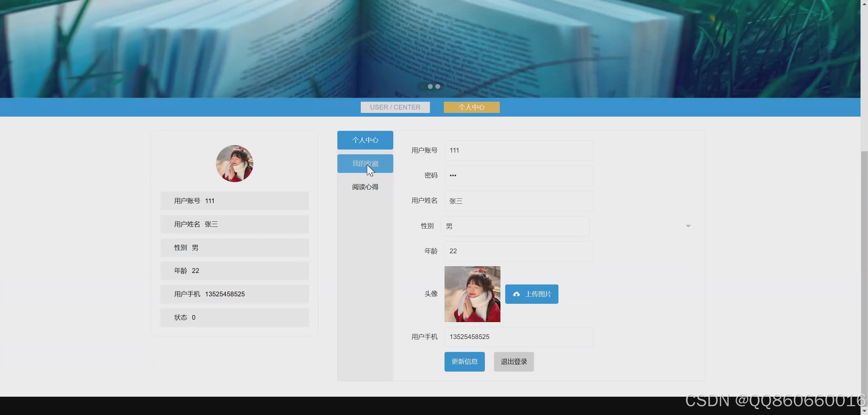Click the 头像 preview image in form
868x415 pixels.
click(x=472, y=294)
